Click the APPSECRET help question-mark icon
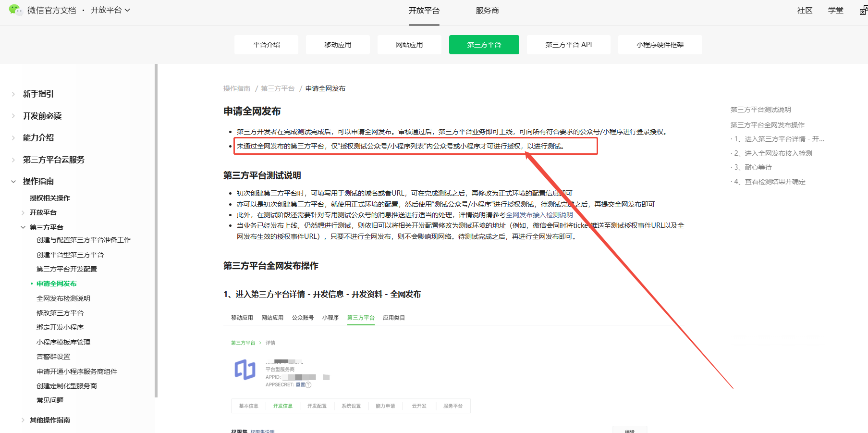This screenshot has width=868, height=433. coord(308,385)
